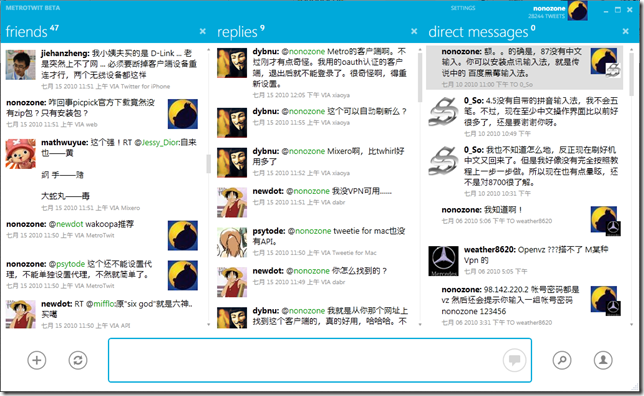Image resolution: width=644 pixels, height=396 pixels.
Task: Click psytode's avatar on tweetie reply
Action: click(x=232, y=242)
